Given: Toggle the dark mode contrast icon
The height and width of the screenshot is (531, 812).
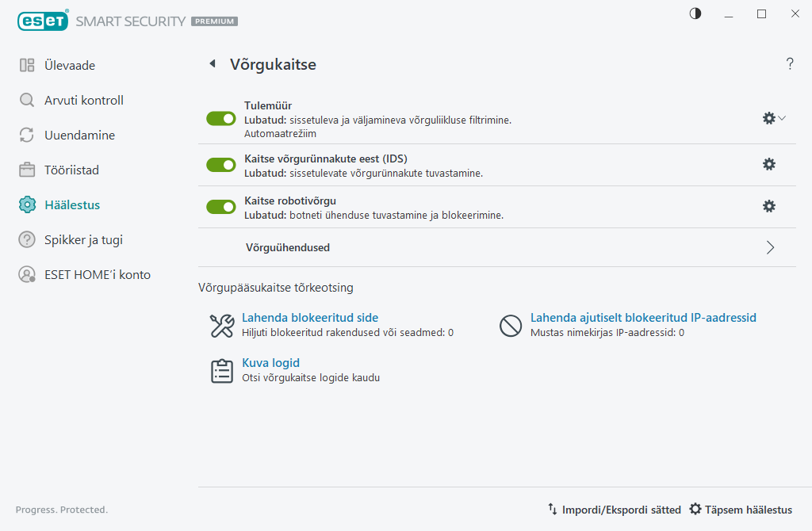Looking at the screenshot, I should pyautogui.click(x=695, y=13).
